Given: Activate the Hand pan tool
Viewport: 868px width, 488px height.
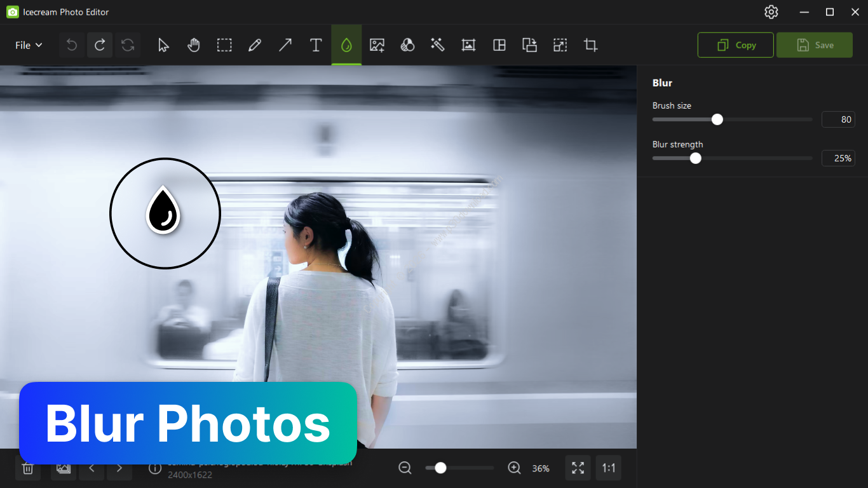Looking at the screenshot, I should tap(194, 45).
